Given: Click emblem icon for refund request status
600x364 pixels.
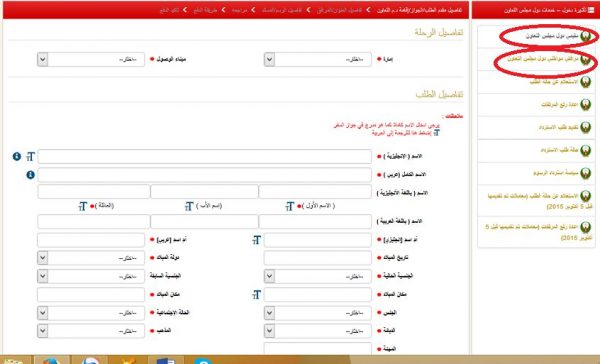Looking at the screenshot, I should click(x=585, y=150).
